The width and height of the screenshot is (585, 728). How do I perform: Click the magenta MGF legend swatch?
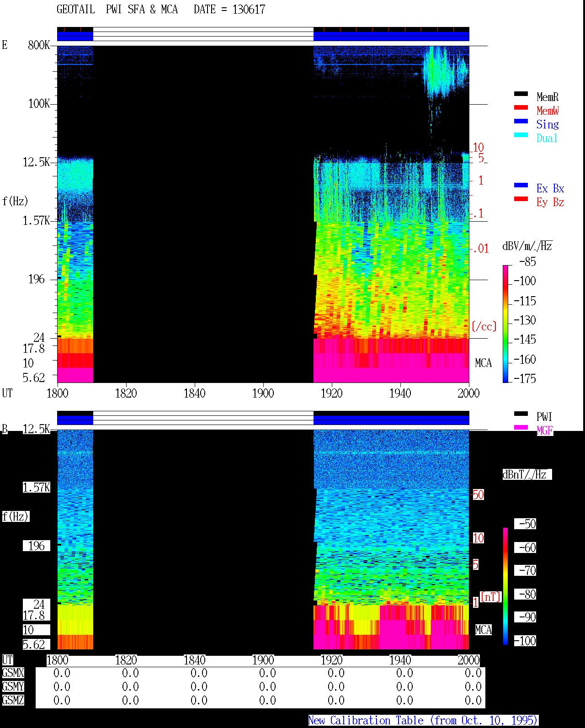click(521, 428)
